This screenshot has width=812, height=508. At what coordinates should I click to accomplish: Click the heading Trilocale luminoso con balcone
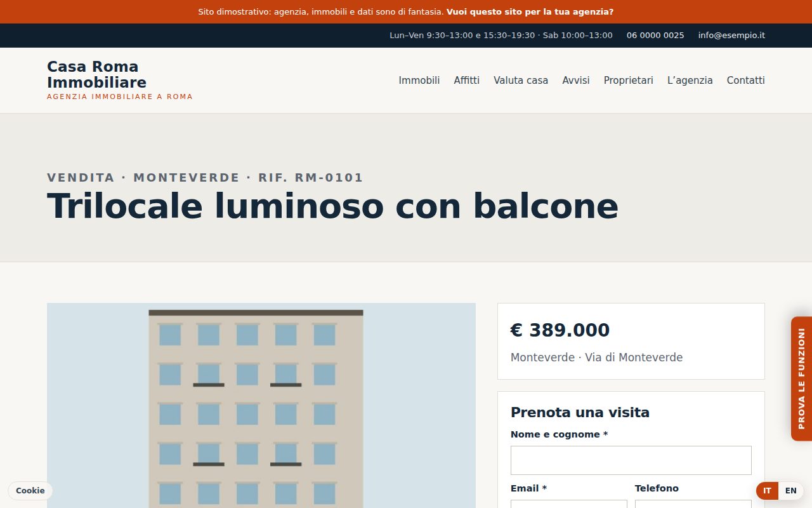tap(332, 206)
